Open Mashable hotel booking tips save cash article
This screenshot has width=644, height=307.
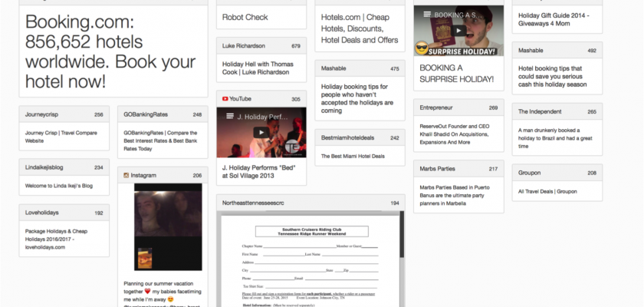pos(556,78)
